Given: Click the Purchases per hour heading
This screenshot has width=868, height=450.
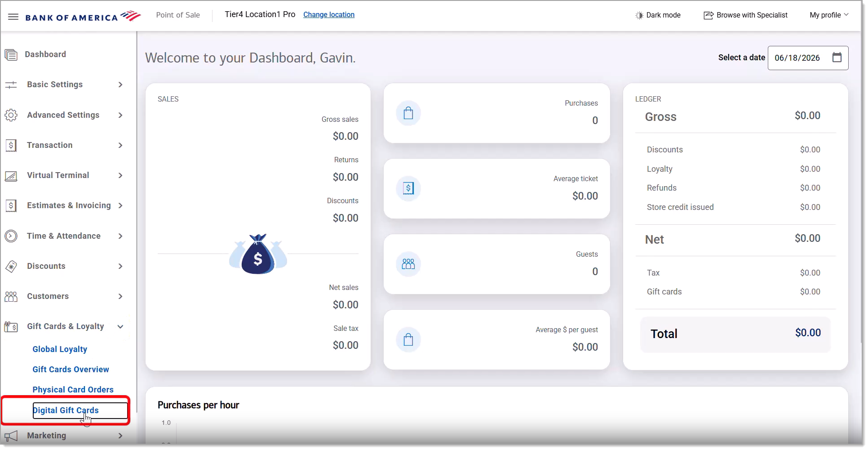Looking at the screenshot, I should point(198,405).
